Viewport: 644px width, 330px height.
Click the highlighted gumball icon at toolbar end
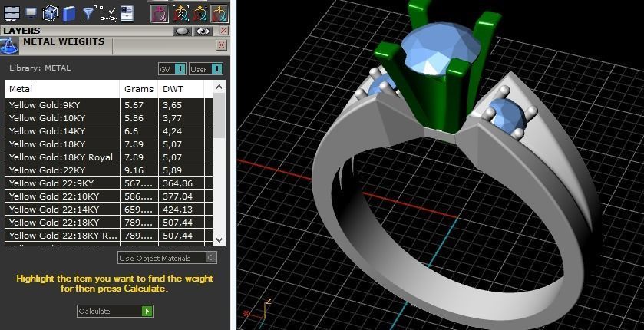[220, 14]
